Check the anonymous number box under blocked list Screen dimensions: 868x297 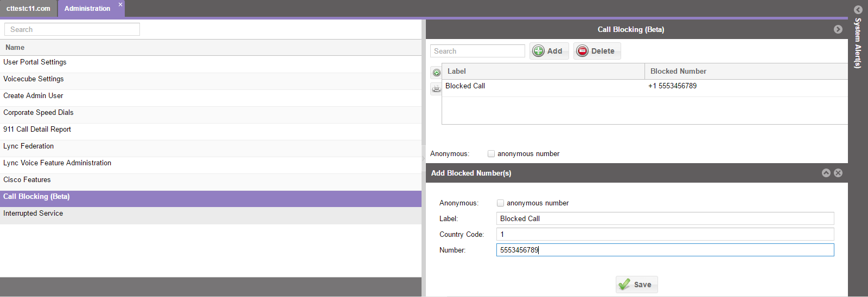491,154
